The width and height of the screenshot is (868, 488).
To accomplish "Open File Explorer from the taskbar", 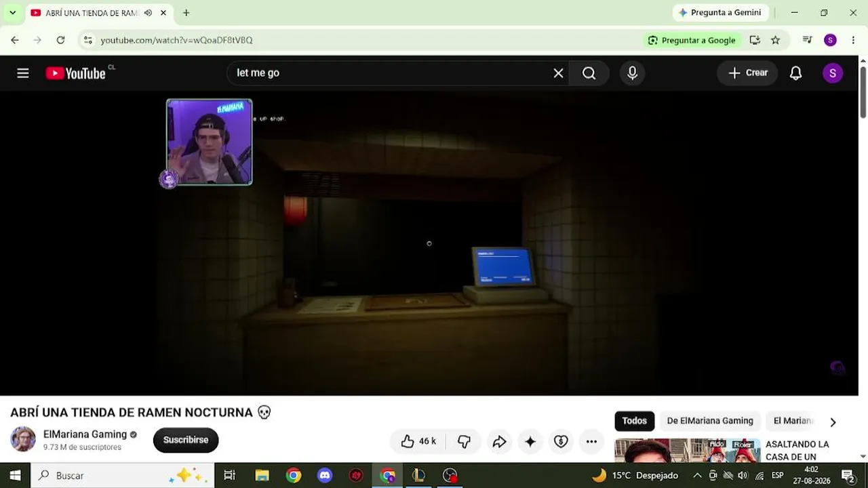I will click(x=262, y=475).
